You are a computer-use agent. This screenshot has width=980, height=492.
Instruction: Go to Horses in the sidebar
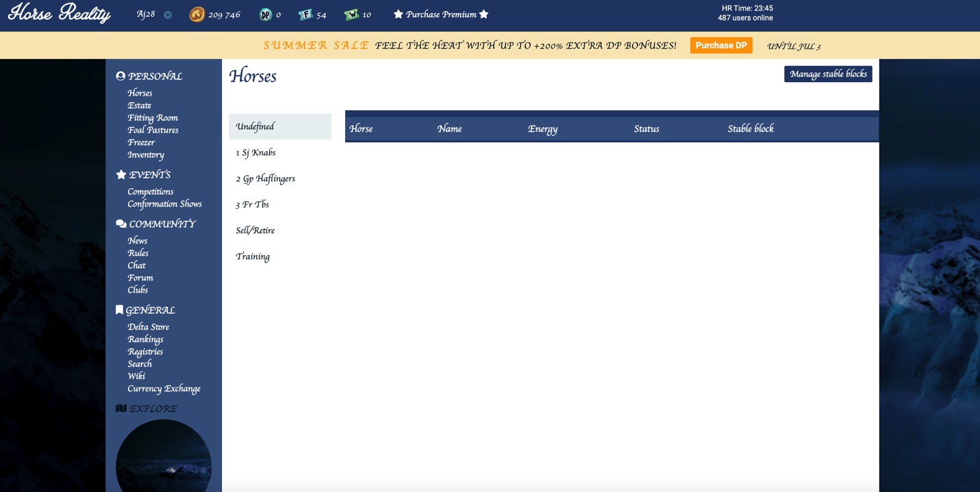pyautogui.click(x=140, y=93)
